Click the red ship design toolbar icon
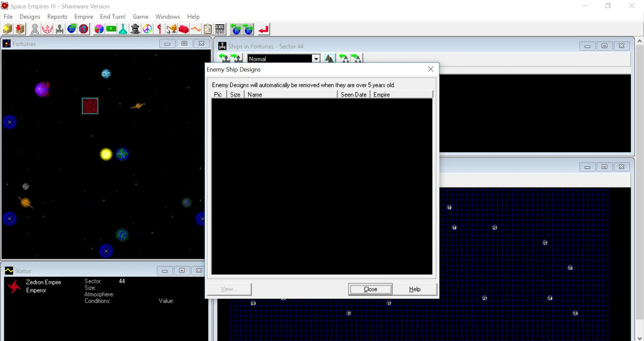The image size is (644, 341). (47, 29)
